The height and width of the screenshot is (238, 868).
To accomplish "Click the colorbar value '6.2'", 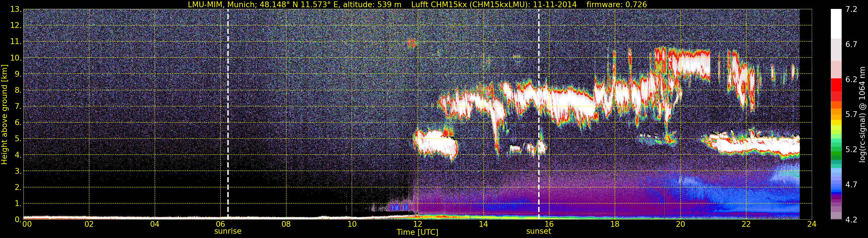I will (x=851, y=79).
